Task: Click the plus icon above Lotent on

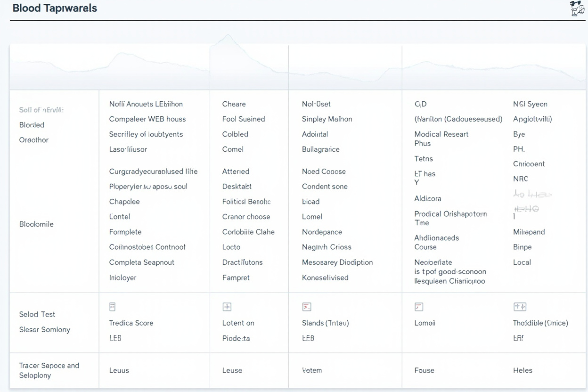Action: point(227,307)
